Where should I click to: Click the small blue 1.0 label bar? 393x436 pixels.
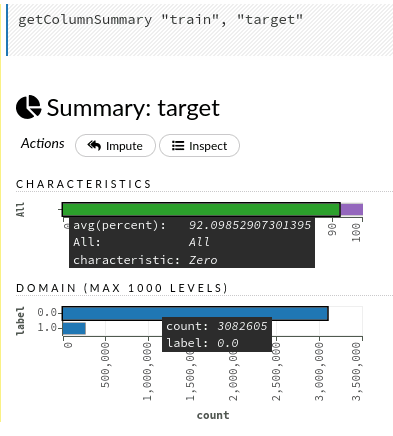[74, 328]
